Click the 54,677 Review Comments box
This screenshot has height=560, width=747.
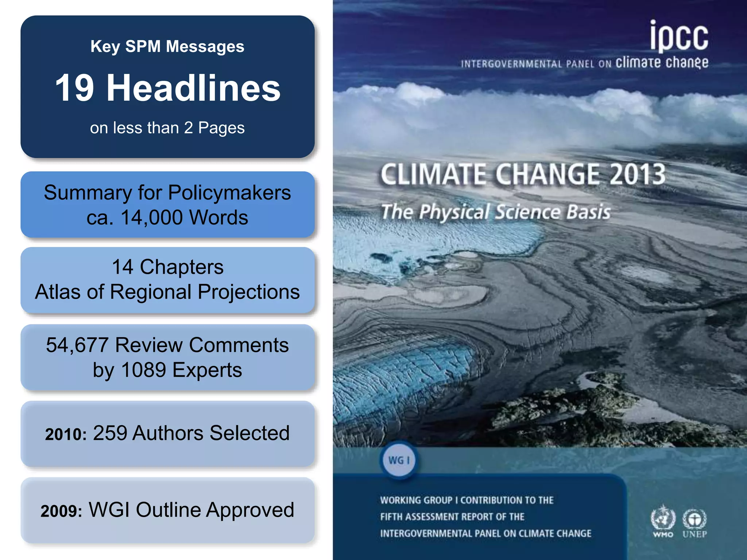[x=167, y=345]
